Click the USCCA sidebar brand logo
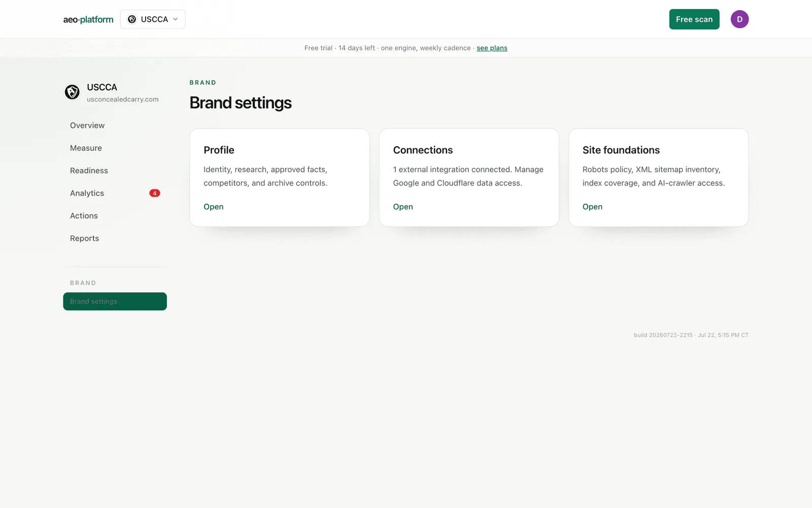The height and width of the screenshot is (508, 812). point(72,92)
